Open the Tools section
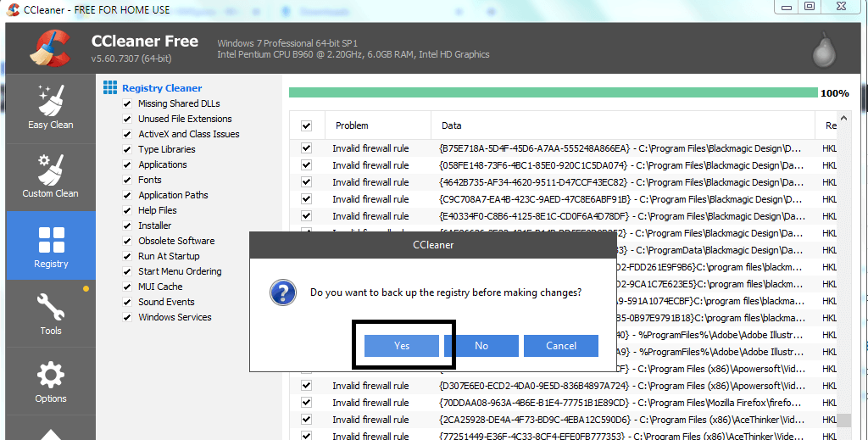The image size is (868, 440). (x=50, y=314)
